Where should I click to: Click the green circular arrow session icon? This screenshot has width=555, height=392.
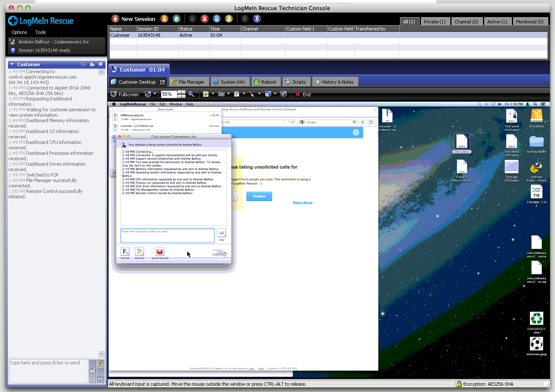[177, 19]
